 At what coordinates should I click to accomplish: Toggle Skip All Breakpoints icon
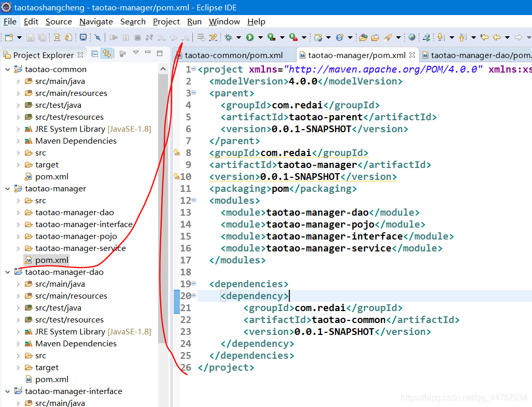coord(97,37)
